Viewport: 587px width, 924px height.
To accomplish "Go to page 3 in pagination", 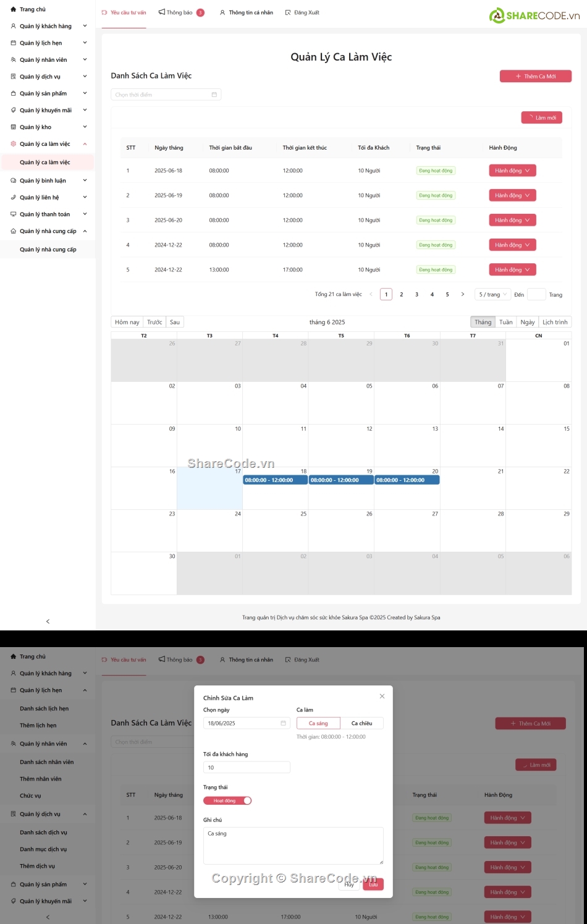I will pos(416,294).
